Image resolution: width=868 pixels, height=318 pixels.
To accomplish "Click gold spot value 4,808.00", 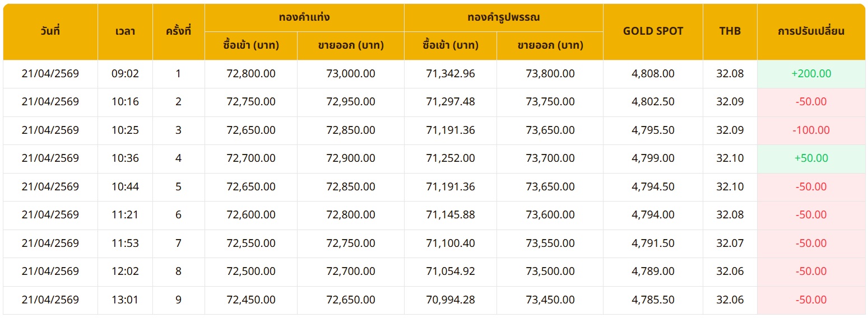I will (x=653, y=73).
